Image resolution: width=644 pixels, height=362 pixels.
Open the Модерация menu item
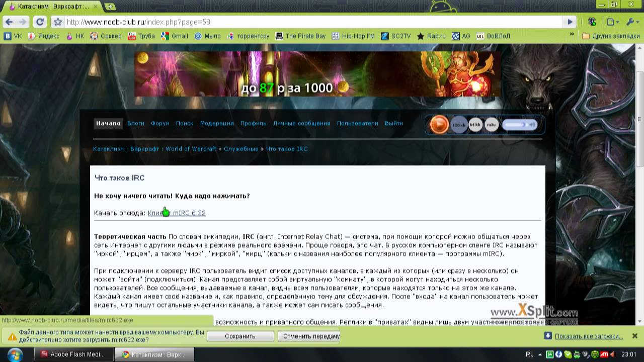[217, 123]
